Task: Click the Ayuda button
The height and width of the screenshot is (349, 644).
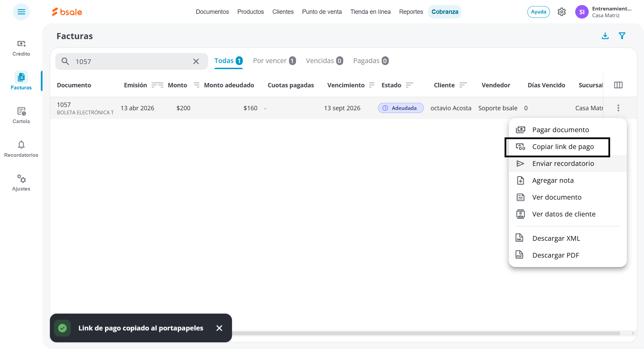Action: (x=539, y=12)
